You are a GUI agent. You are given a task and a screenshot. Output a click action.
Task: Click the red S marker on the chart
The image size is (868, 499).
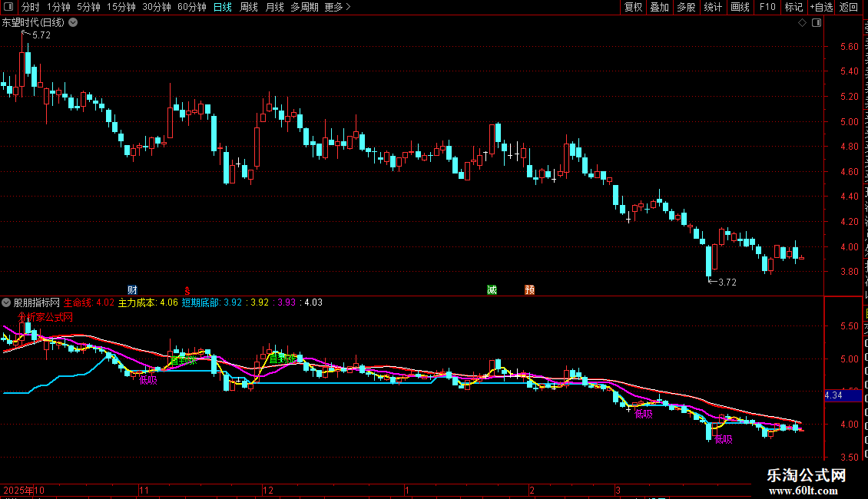coord(187,291)
